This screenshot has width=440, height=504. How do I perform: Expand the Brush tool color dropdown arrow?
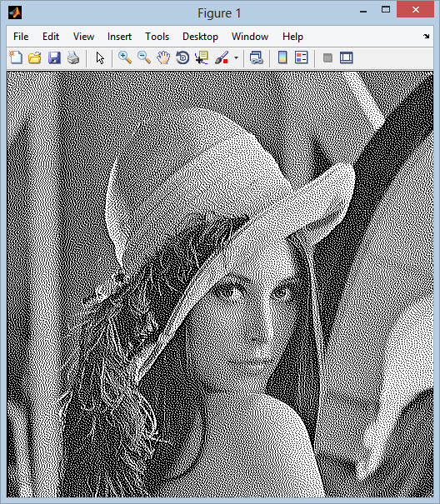click(x=237, y=58)
